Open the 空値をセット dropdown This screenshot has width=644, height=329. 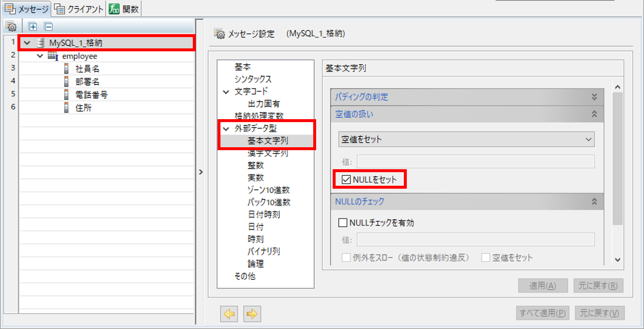(466, 139)
